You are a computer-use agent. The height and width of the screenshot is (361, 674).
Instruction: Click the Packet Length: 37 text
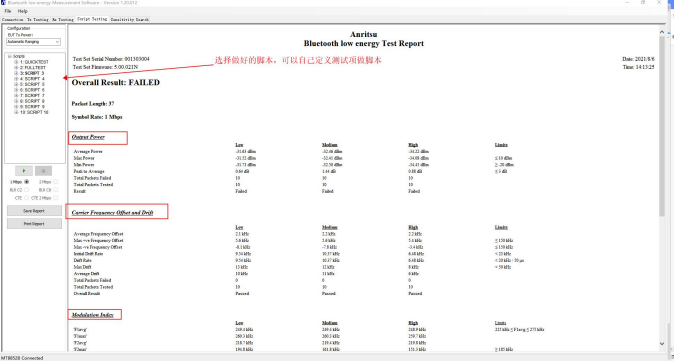tap(93, 104)
